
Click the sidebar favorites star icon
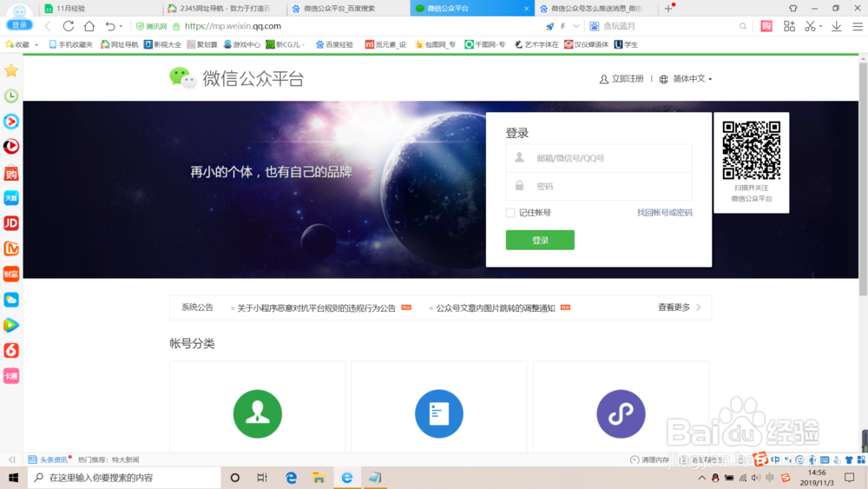coord(11,70)
